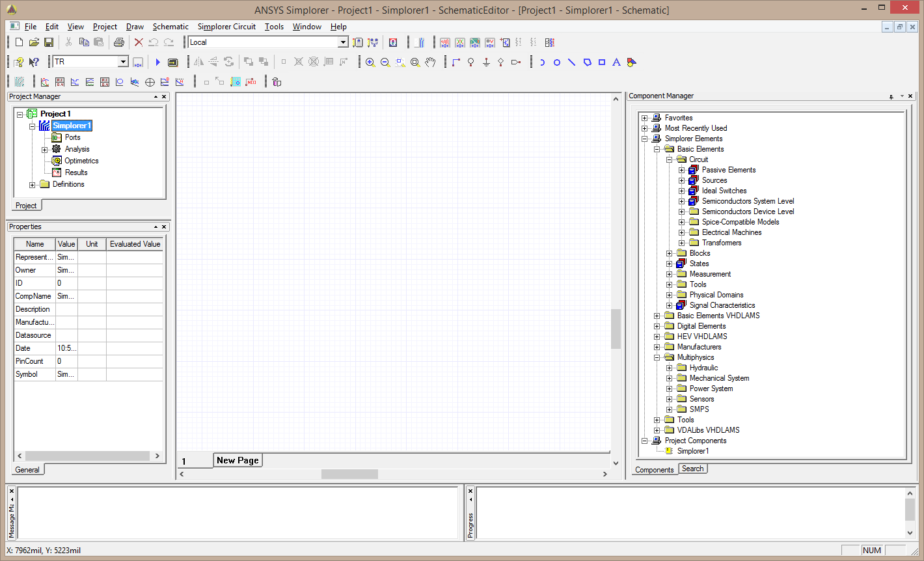
Task: Open the Help topics question-mark icon
Action: pos(19,62)
